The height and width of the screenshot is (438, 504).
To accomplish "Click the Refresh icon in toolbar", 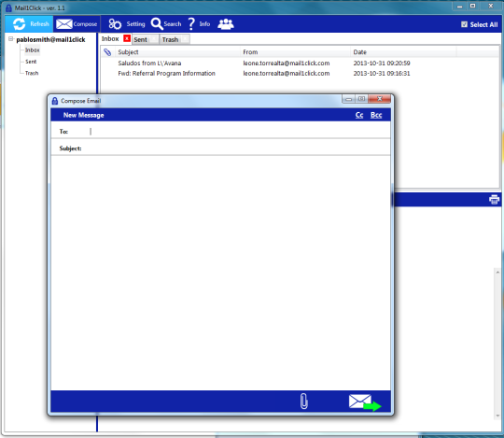I will (20, 24).
